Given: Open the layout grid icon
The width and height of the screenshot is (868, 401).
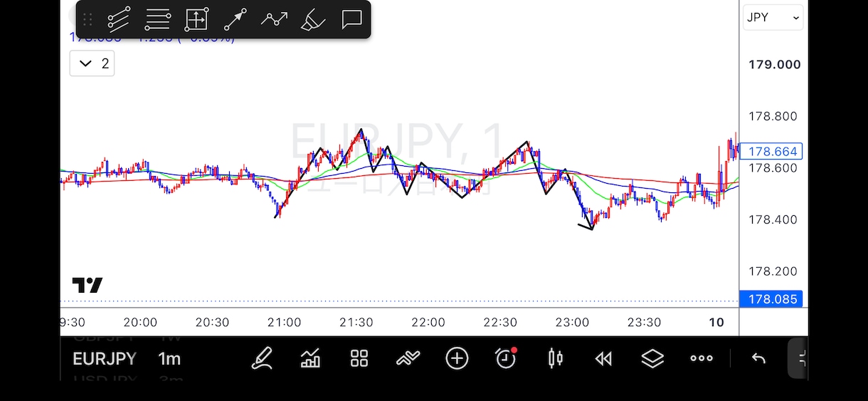Looking at the screenshot, I should (359, 358).
